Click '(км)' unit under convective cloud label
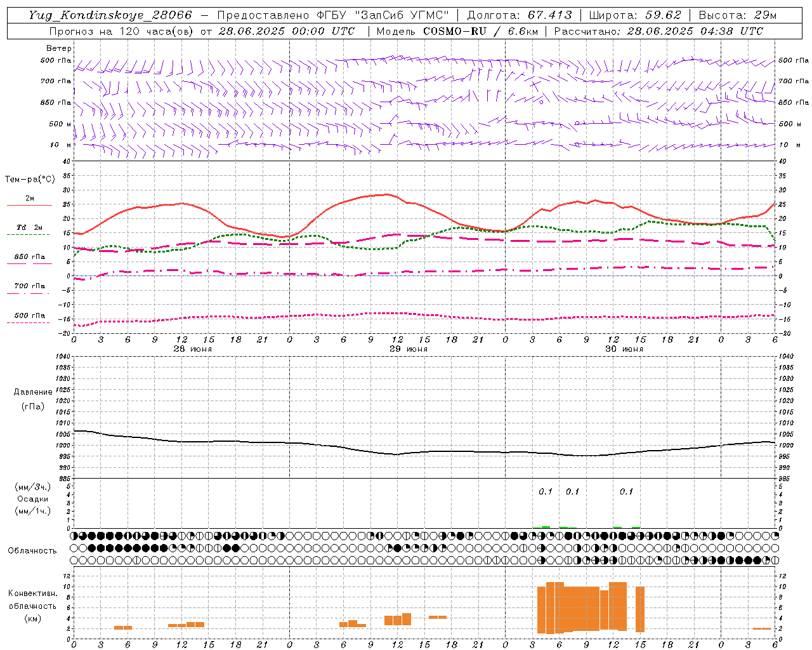 point(32,618)
